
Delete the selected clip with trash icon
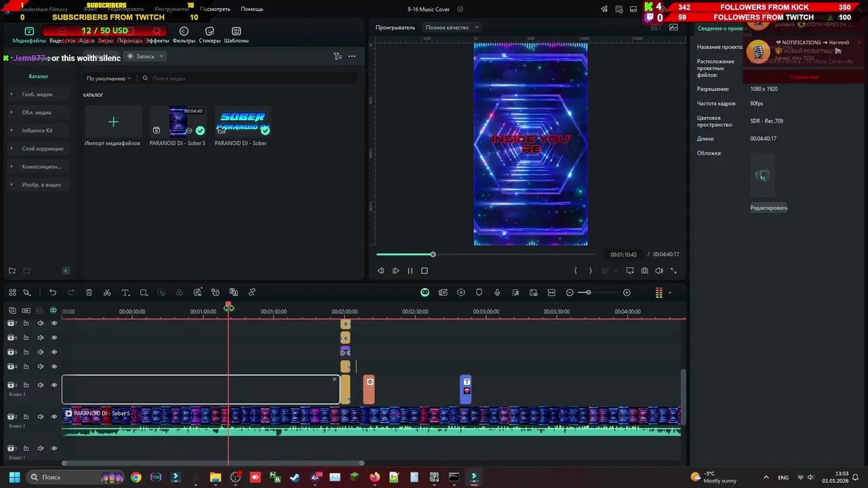[x=89, y=293]
